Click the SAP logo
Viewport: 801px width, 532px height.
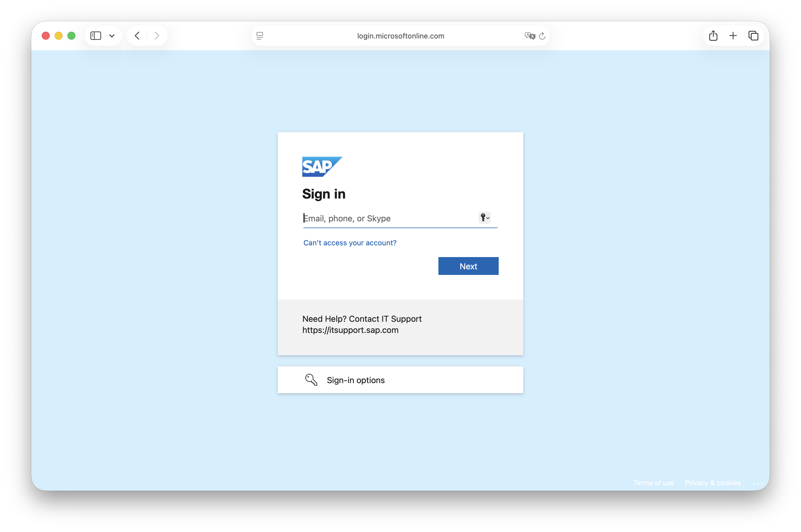[322, 166]
